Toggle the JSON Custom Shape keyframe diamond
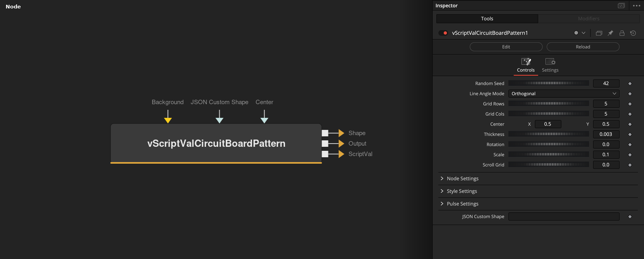The width and height of the screenshot is (644, 259). tap(630, 217)
